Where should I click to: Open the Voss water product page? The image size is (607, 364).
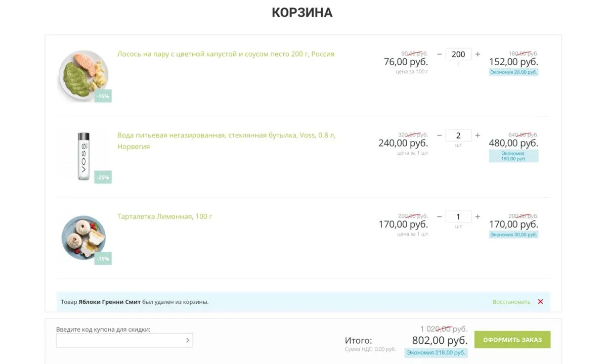(226, 135)
